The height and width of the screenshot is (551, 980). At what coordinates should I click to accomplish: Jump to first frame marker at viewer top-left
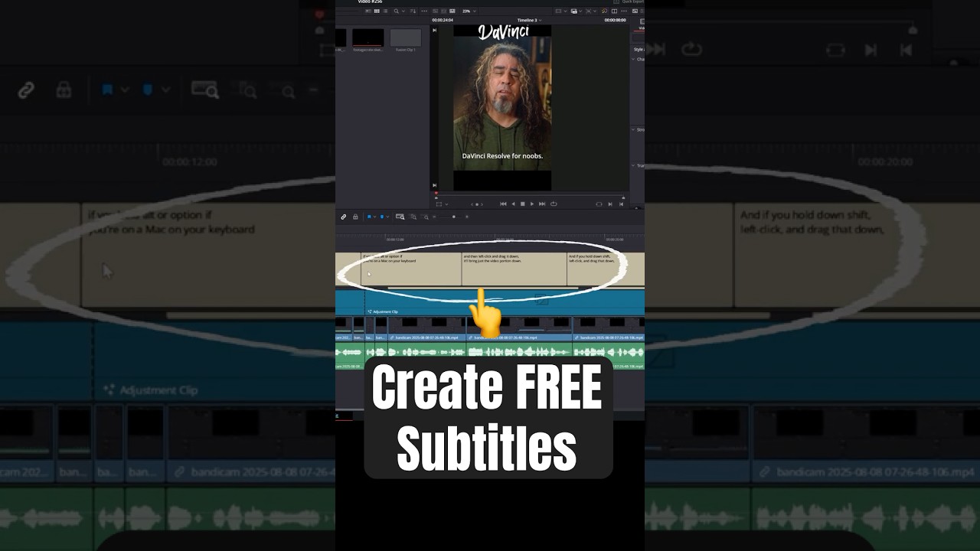[x=434, y=30]
